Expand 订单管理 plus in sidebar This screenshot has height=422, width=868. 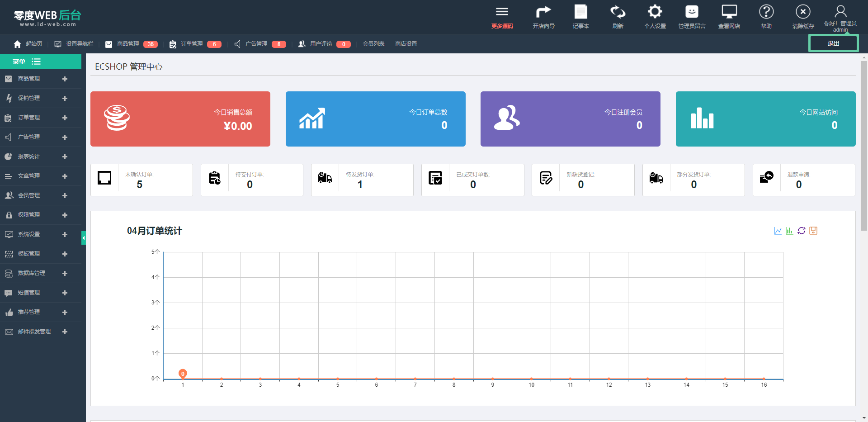click(x=65, y=118)
